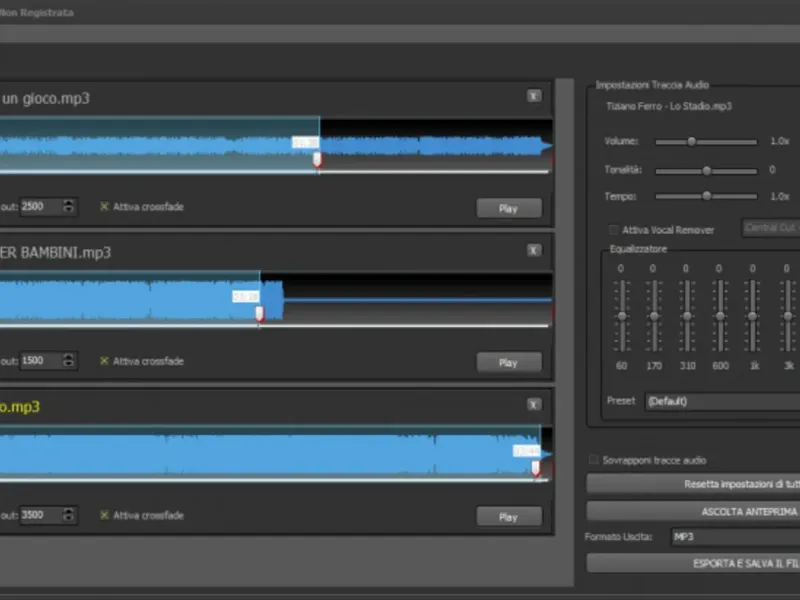
Task: Click the 1k equalizer band slider
Action: [753, 316]
